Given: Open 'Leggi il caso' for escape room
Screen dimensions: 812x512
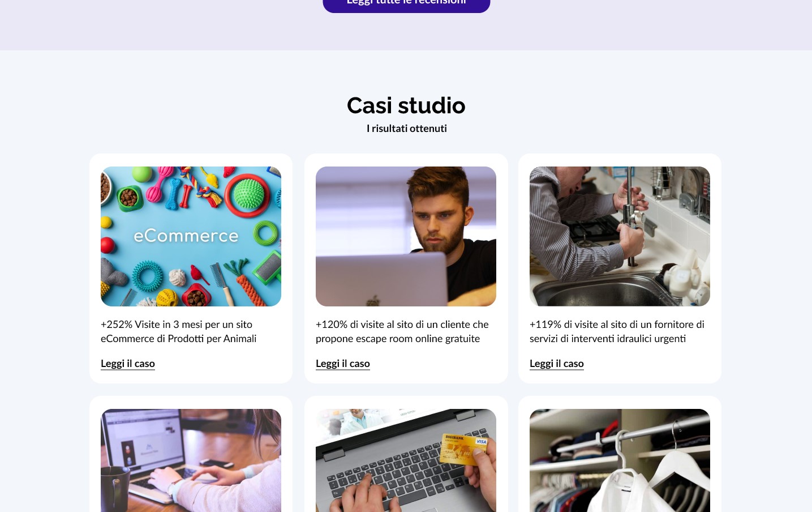Looking at the screenshot, I should click(343, 364).
